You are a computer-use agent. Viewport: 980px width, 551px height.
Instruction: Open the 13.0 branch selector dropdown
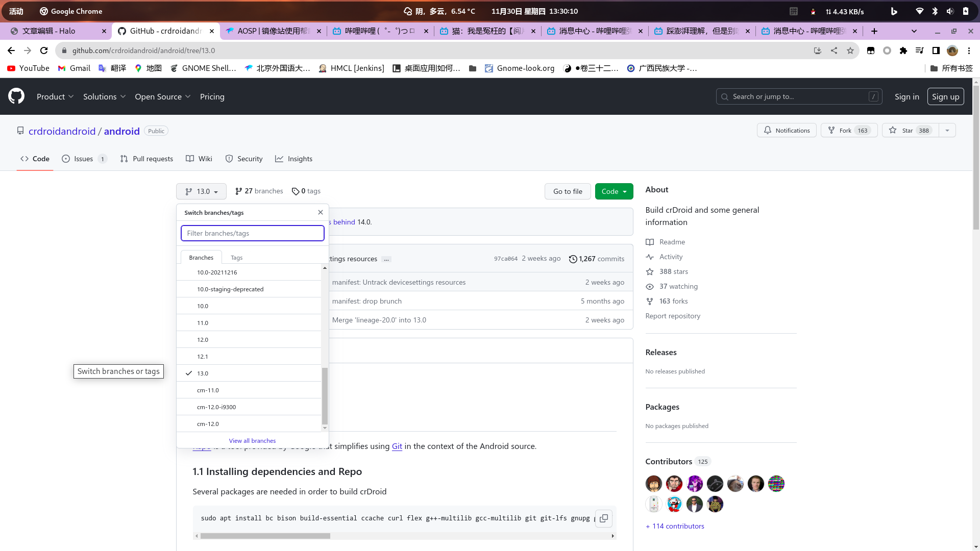click(x=201, y=191)
